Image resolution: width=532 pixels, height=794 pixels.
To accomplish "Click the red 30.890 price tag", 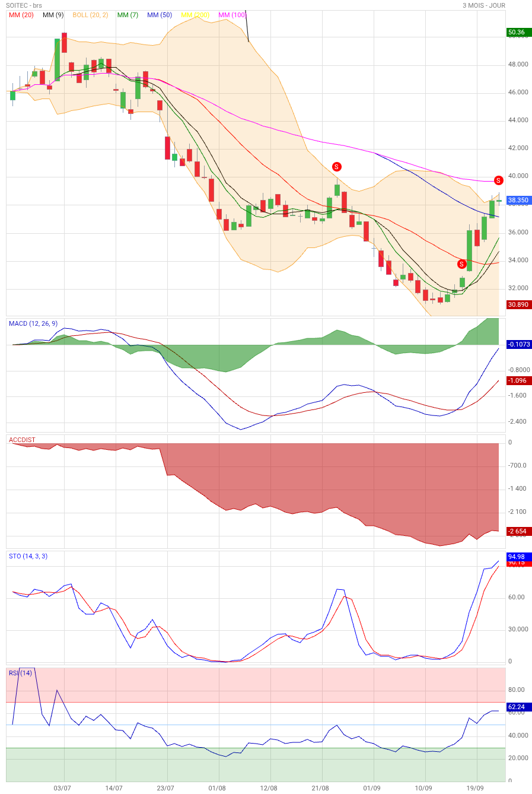I will click(518, 304).
